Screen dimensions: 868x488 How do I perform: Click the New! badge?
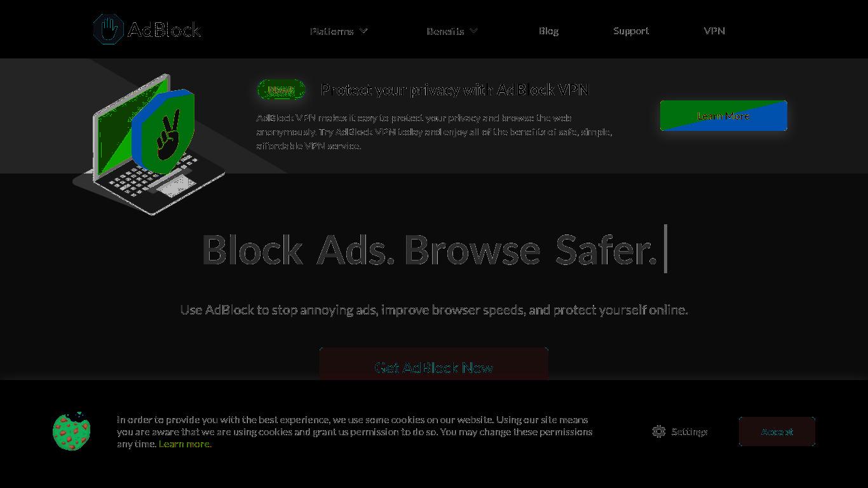click(x=281, y=90)
